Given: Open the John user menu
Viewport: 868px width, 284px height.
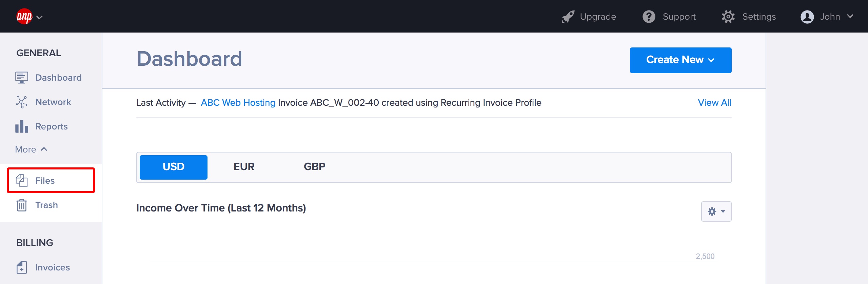Looking at the screenshot, I should click(x=827, y=17).
